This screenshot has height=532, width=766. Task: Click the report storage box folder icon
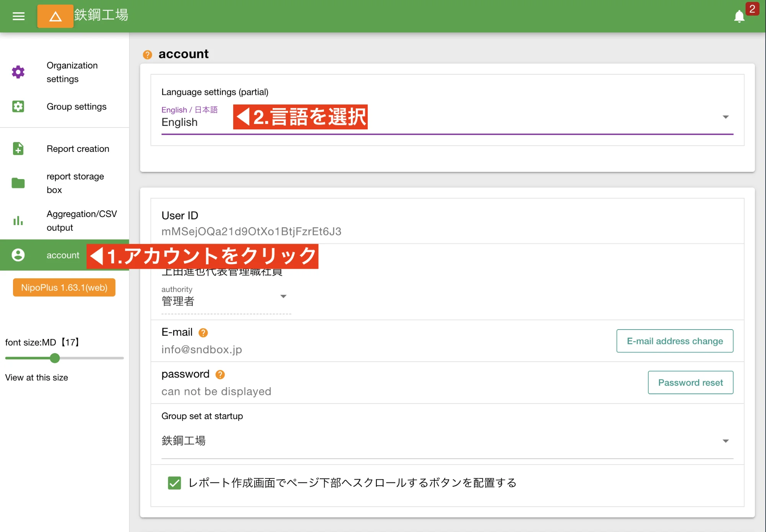click(18, 183)
